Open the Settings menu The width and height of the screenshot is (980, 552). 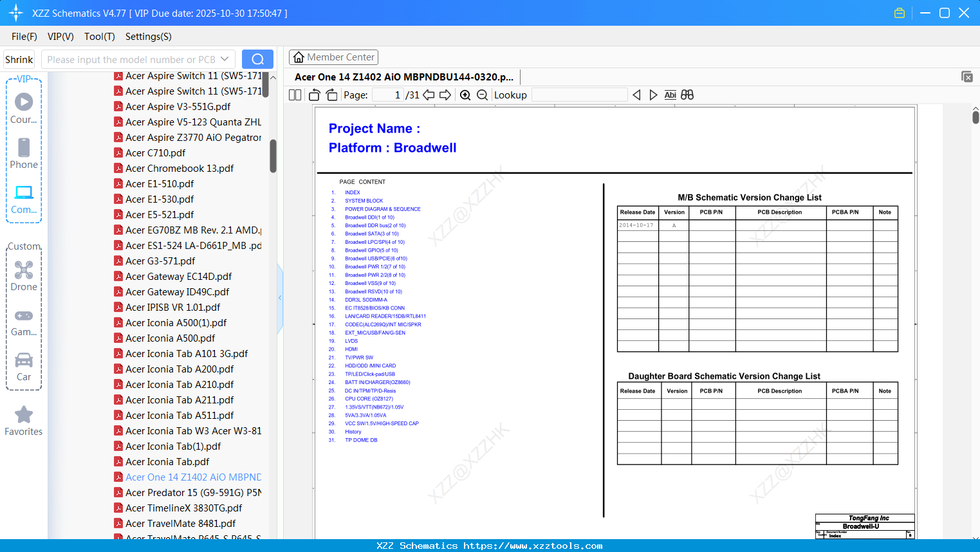tap(149, 37)
